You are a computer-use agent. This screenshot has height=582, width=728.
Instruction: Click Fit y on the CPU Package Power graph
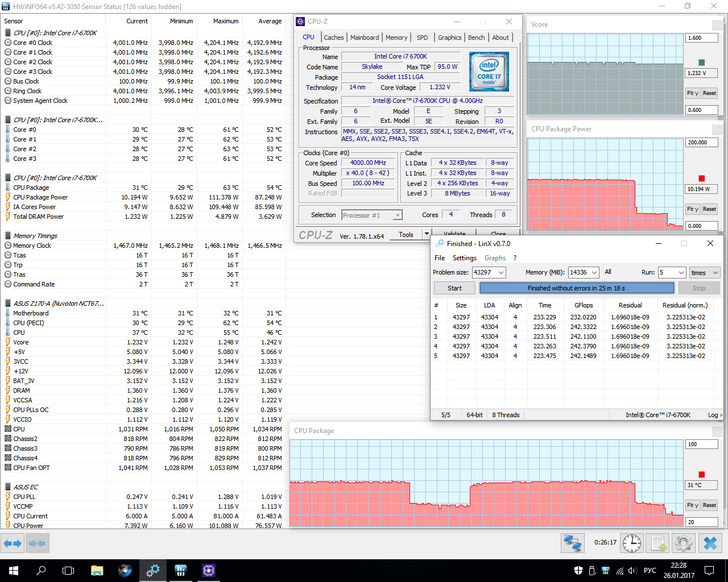692,209
